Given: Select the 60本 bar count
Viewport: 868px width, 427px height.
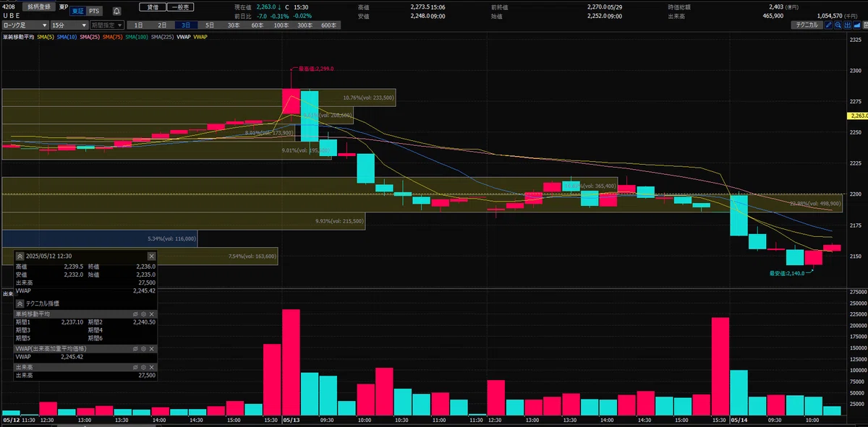Looking at the screenshot, I should [257, 25].
